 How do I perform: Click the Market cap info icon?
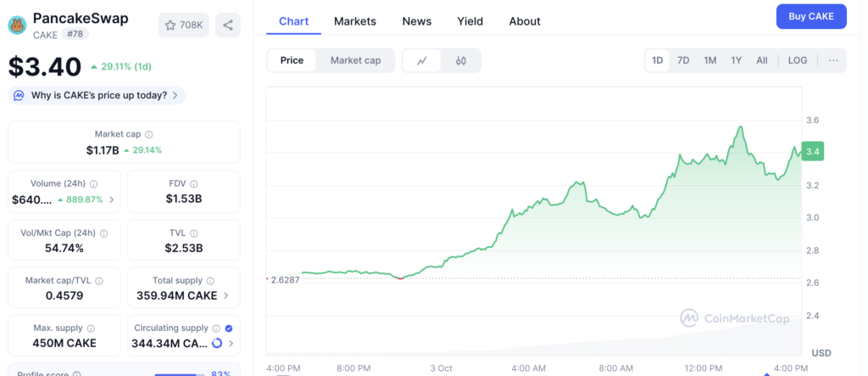click(x=149, y=134)
